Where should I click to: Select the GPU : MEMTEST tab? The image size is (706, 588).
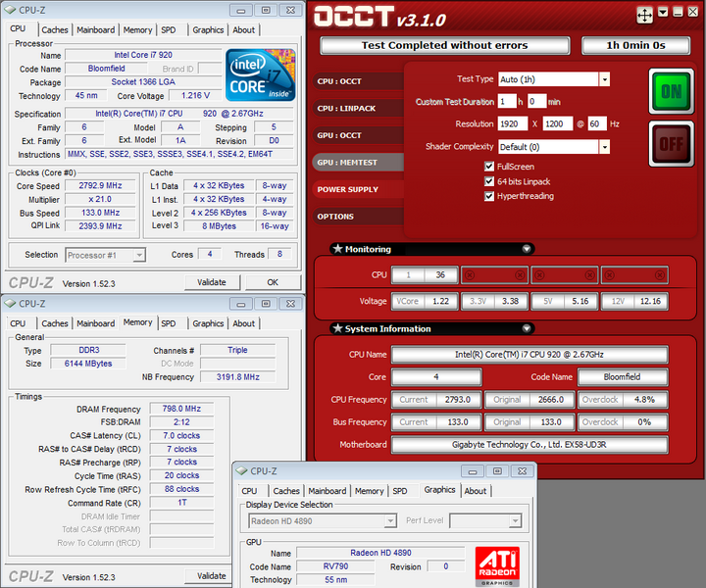pyautogui.click(x=358, y=163)
